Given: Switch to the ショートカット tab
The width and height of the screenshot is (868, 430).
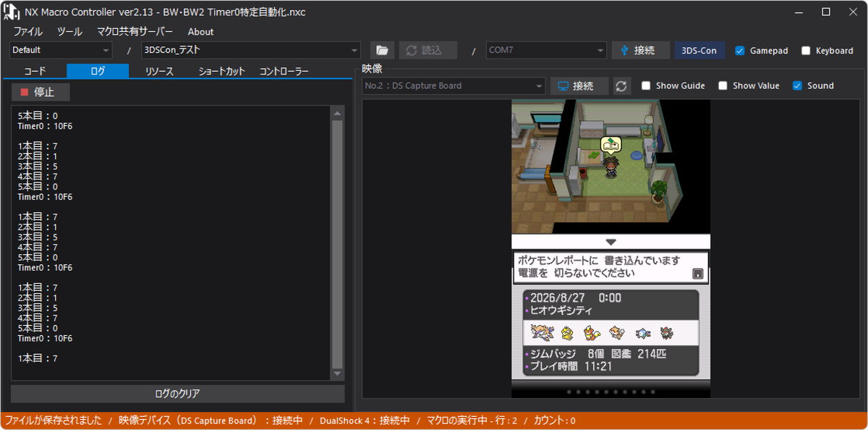Looking at the screenshot, I should coord(222,71).
